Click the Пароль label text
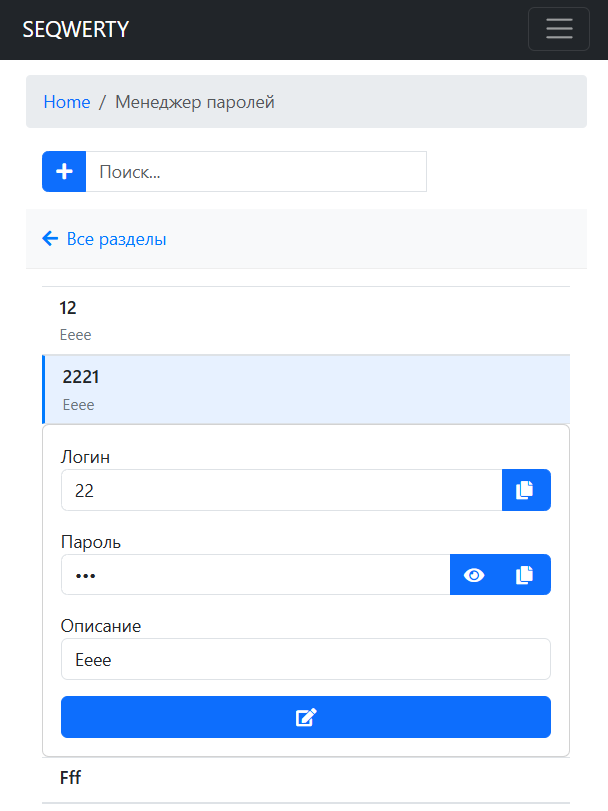This screenshot has height=811, width=608. 91,542
